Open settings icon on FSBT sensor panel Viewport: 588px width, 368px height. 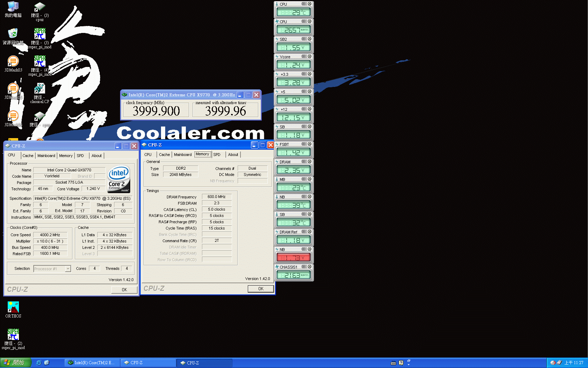point(304,144)
